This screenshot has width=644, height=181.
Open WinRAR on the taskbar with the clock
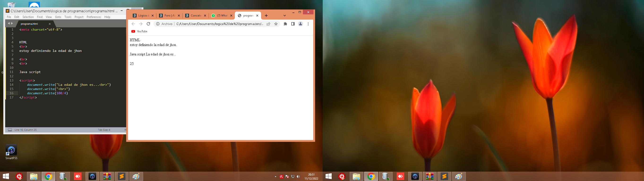click(x=107, y=176)
